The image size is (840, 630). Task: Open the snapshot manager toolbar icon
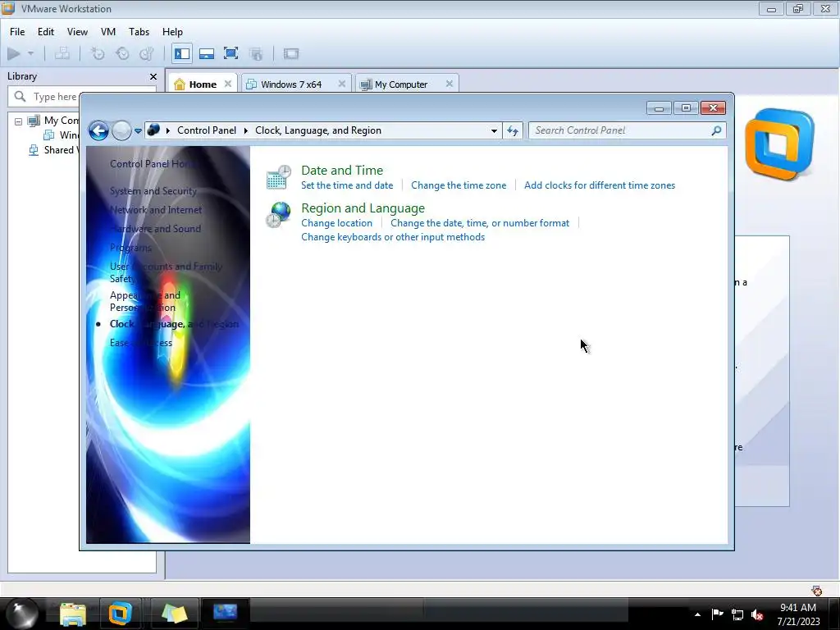coord(147,53)
